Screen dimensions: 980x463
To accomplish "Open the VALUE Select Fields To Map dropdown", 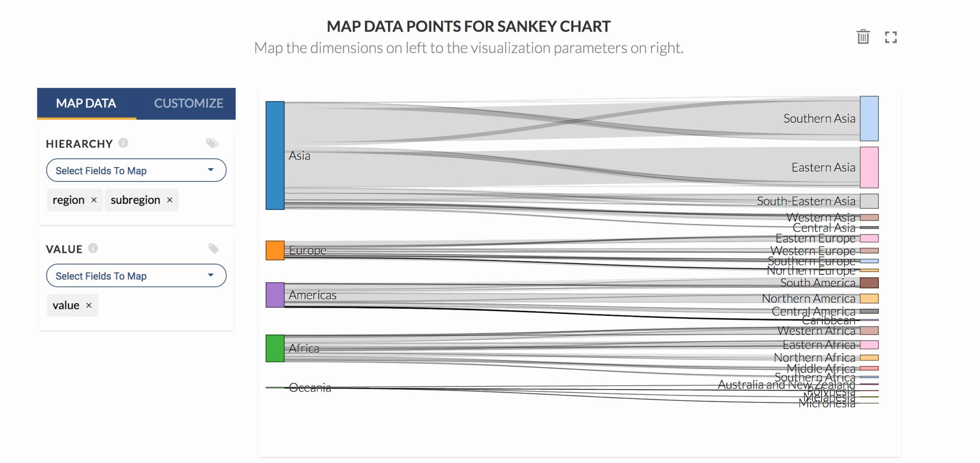I will [136, 275].
